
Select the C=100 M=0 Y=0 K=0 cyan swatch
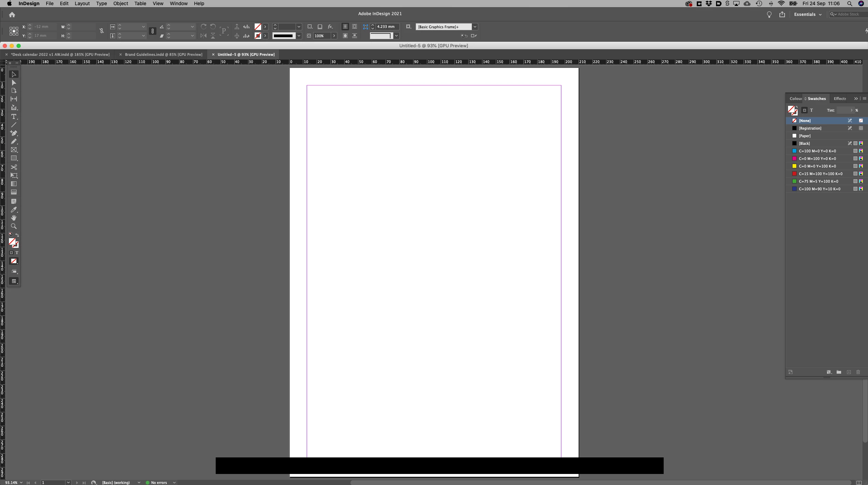pos(817,151)
